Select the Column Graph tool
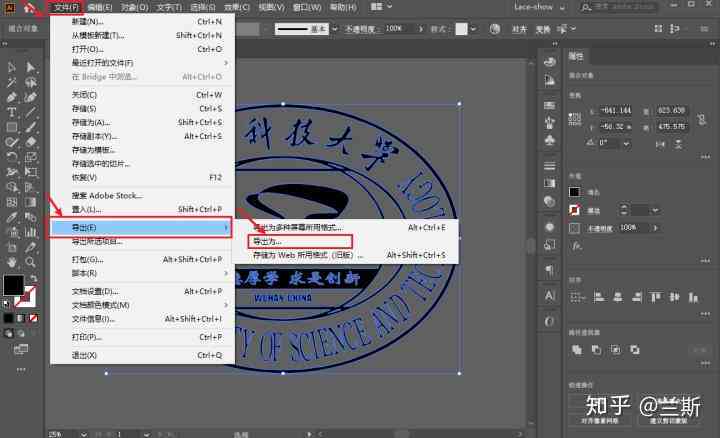 coord(31,232)
